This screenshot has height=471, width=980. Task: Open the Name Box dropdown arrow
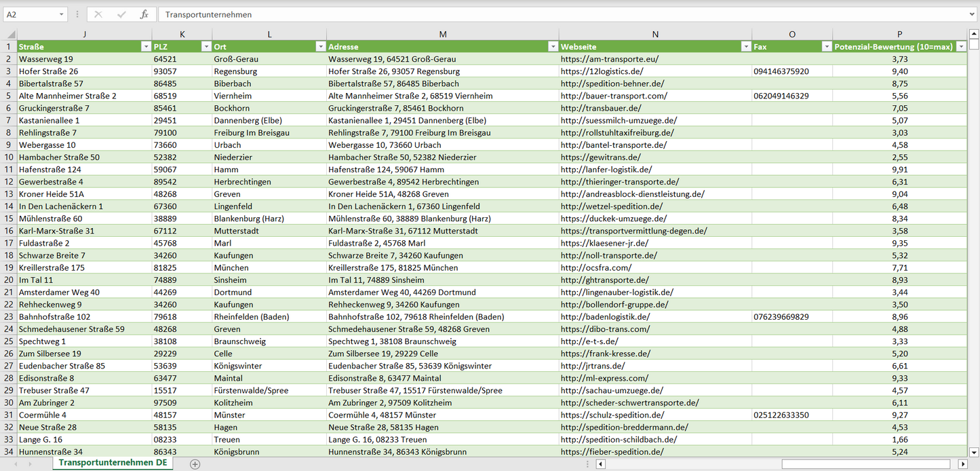(x=61, y=14)
